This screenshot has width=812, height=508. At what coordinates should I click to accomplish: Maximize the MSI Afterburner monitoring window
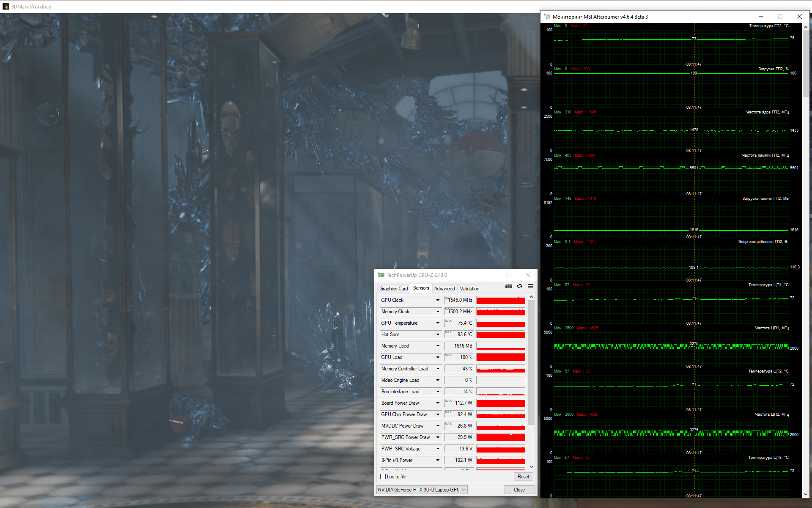pyautogui.click(x=780, y=17)
